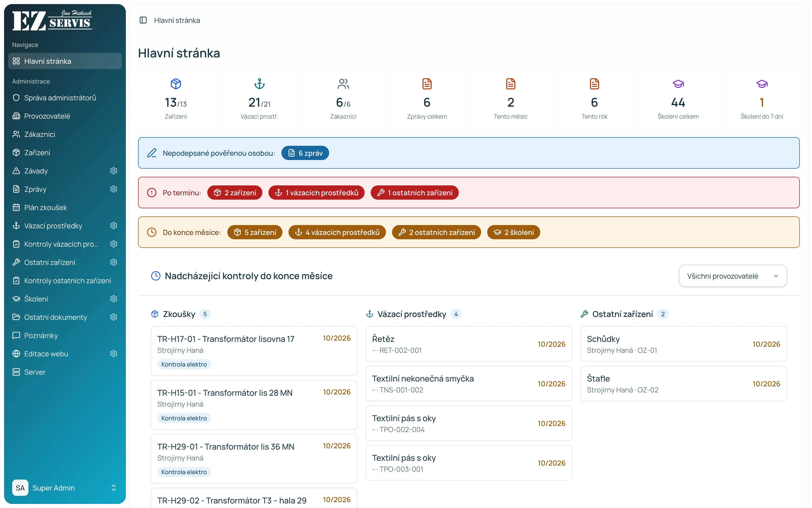Open settings gear next to Kontroly vázacích pro...

(114, 244)
